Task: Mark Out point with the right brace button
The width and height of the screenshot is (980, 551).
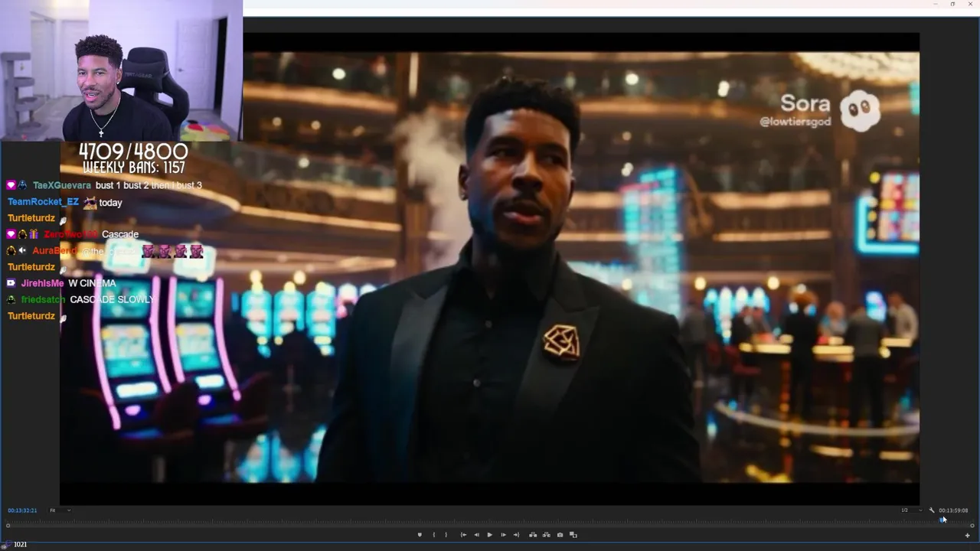Action: (x=446, y=535)
